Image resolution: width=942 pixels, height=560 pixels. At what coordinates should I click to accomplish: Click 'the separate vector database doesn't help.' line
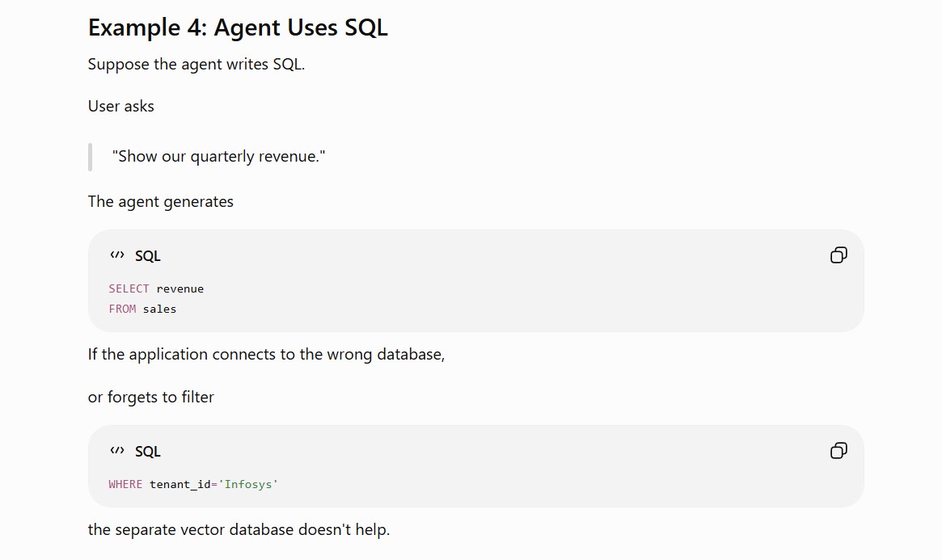[x=239, y=530]
